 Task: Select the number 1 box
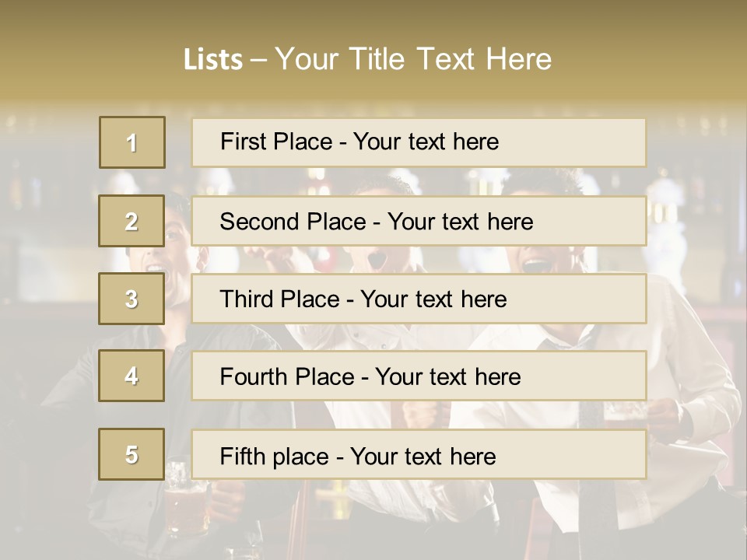pyautogui.click(x=132, y=142)
